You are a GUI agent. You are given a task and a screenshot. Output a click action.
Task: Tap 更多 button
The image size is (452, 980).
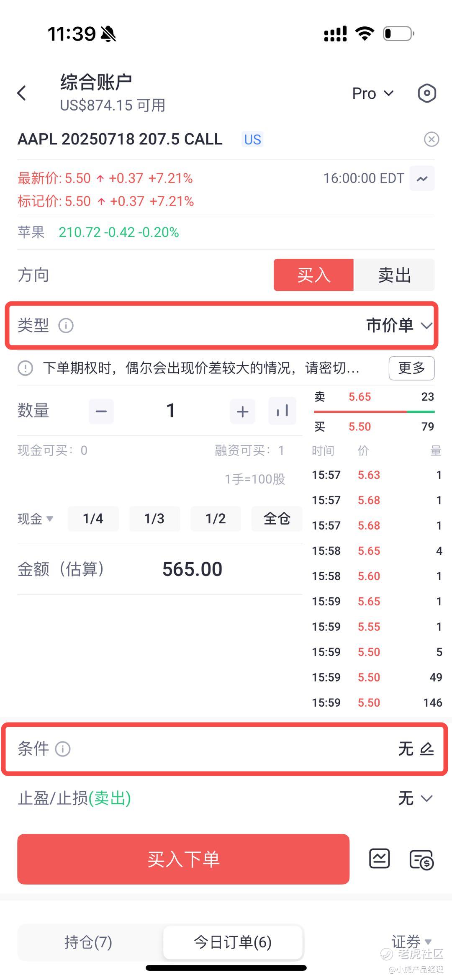[x=411, y=368]
